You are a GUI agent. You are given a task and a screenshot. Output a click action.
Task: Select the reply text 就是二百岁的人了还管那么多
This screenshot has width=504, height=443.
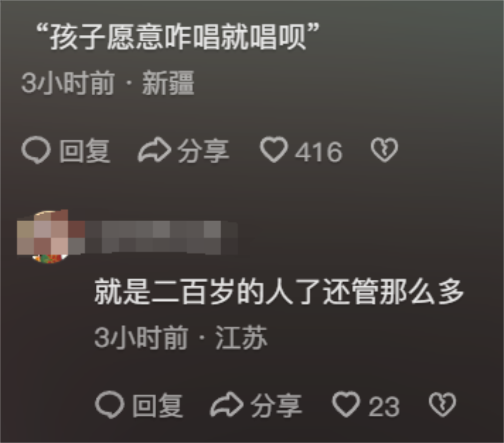pos(279,292)
